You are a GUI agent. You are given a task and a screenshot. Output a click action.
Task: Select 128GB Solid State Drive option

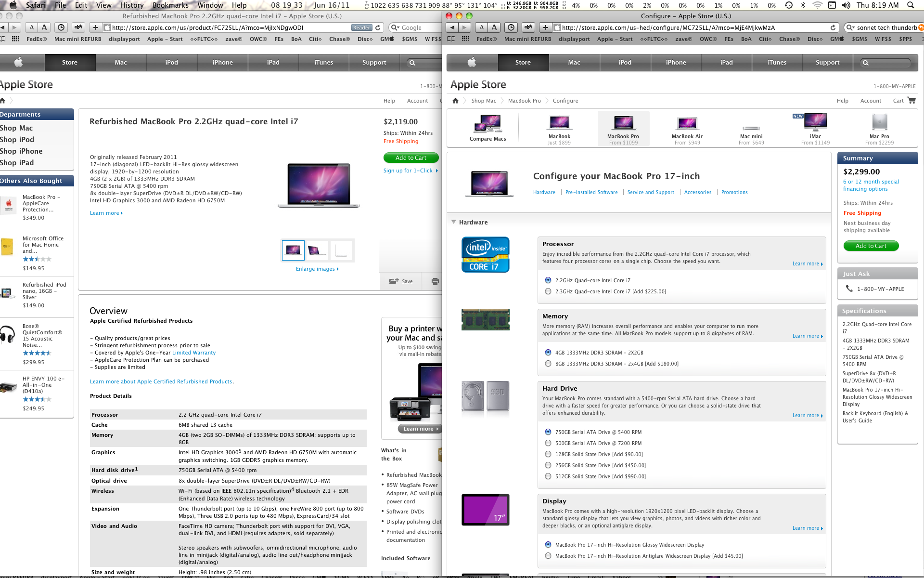tap(548, 454)
